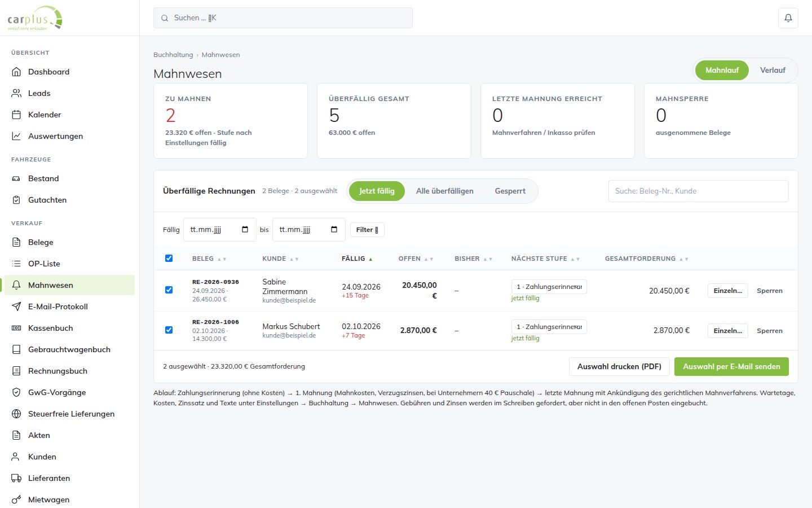The height and width of the screenshot is (508, 812).
Task: Focus the global Suchen search field
Action: [x=283, y=18]
